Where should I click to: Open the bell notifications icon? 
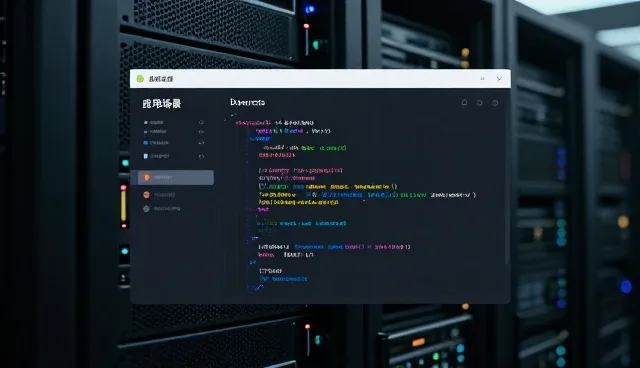tap(464, 103)
